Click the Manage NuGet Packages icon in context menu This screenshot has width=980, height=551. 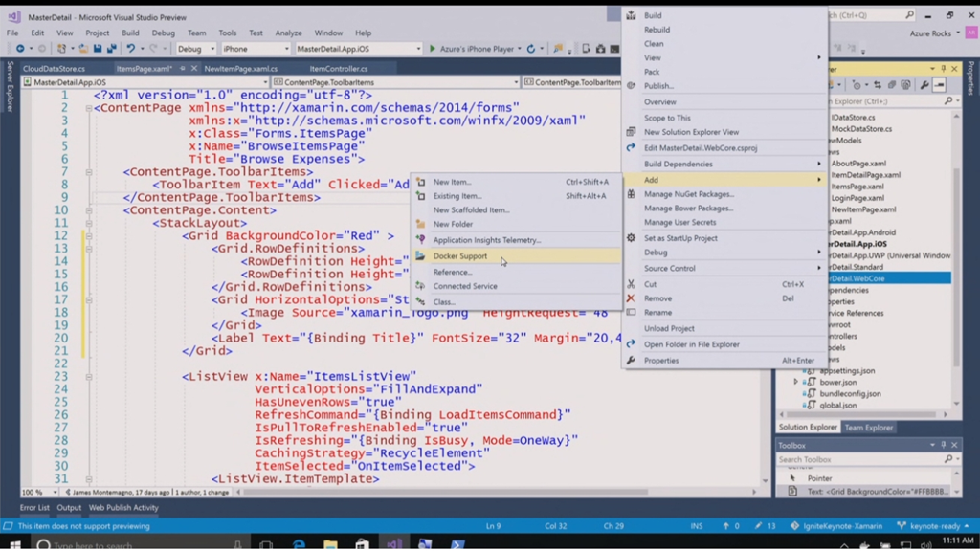pyautogui.click(x=631, y=194)
